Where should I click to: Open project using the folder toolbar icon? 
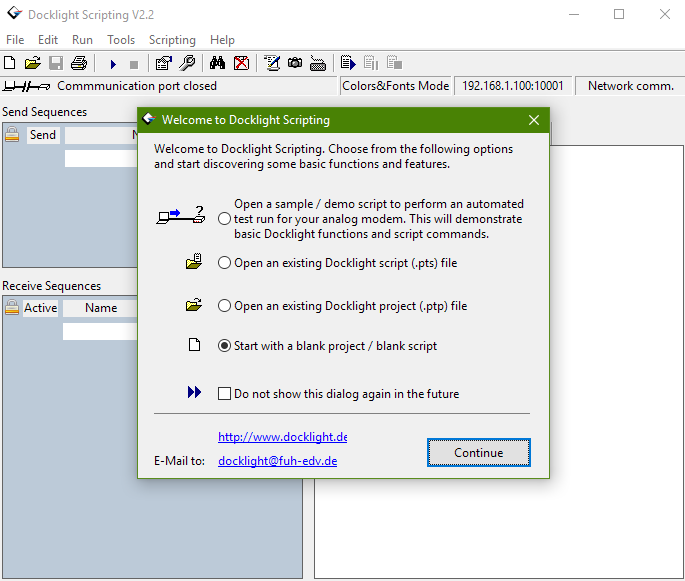tap(33, 63)
